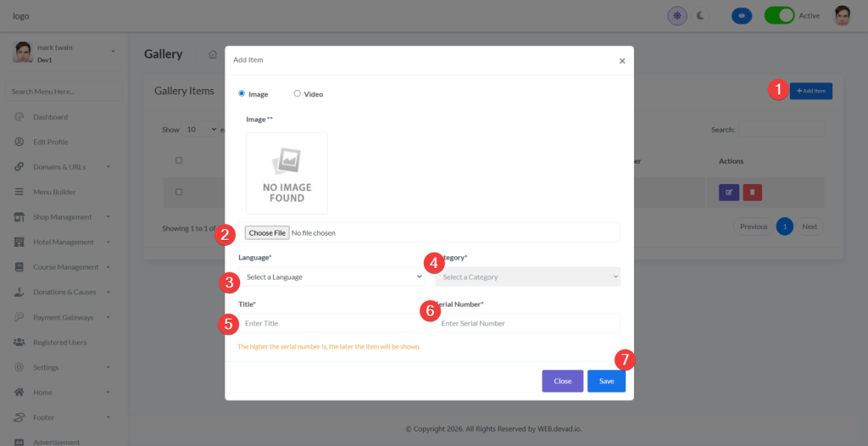Image resolution: width=868 pixels, height=446 pixels.
Task: Toggle the green Active switch
Action: (x=779, y=15)
